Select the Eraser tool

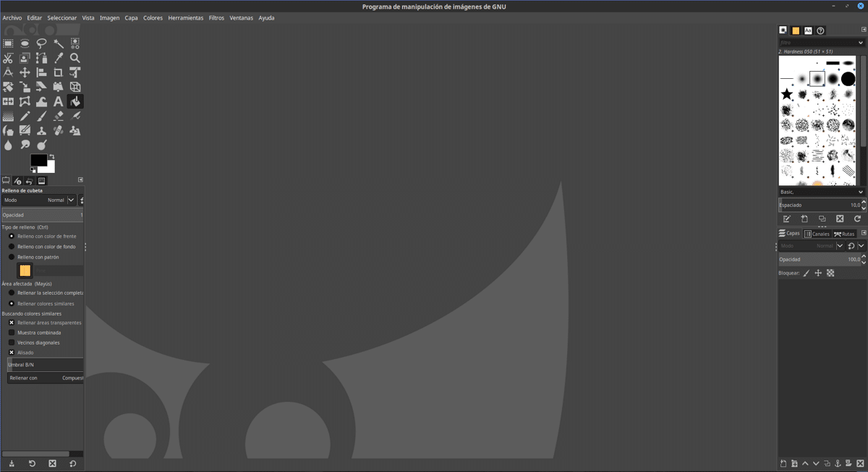(x=59, y=116)
